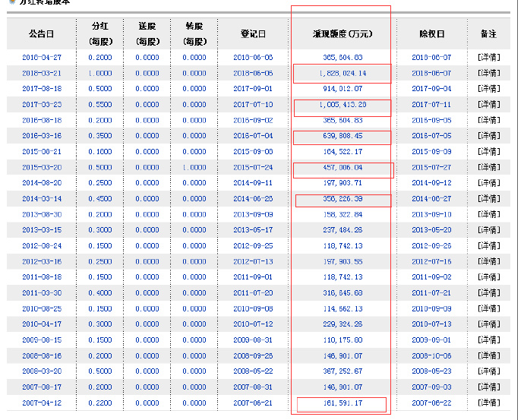Click dividend value 0.5500

point(100,105)
